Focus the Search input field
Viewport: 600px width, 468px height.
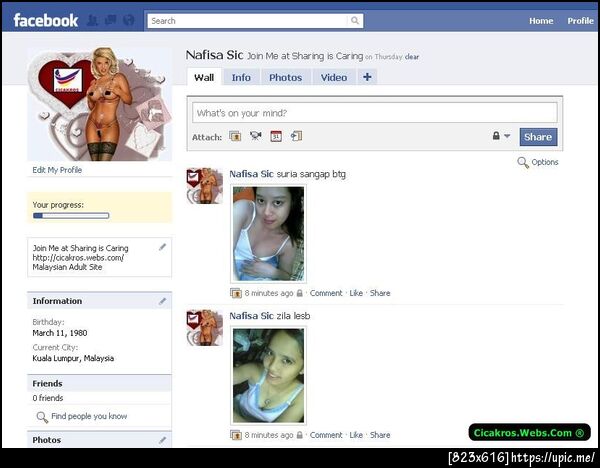[248, 21]
